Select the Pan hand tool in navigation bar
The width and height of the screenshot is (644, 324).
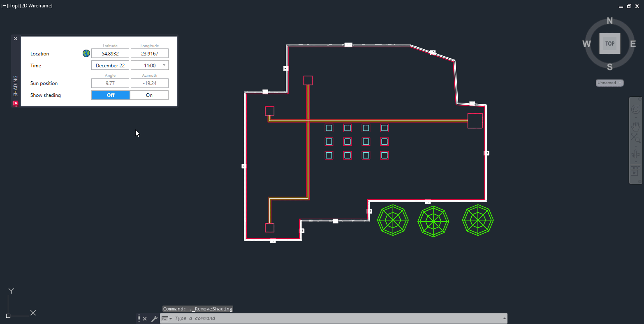pyautogui.click(x=635, y=126)
